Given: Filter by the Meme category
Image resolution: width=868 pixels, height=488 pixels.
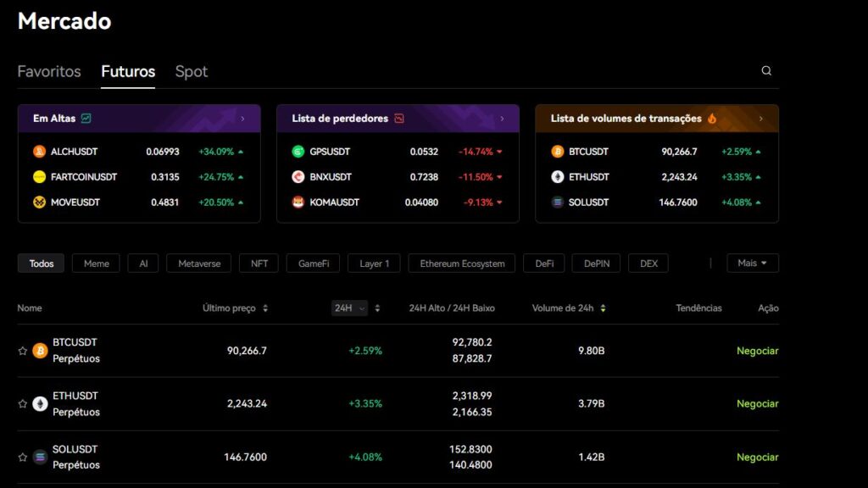Looking at the screenshot, I should (x=96, y=263).
